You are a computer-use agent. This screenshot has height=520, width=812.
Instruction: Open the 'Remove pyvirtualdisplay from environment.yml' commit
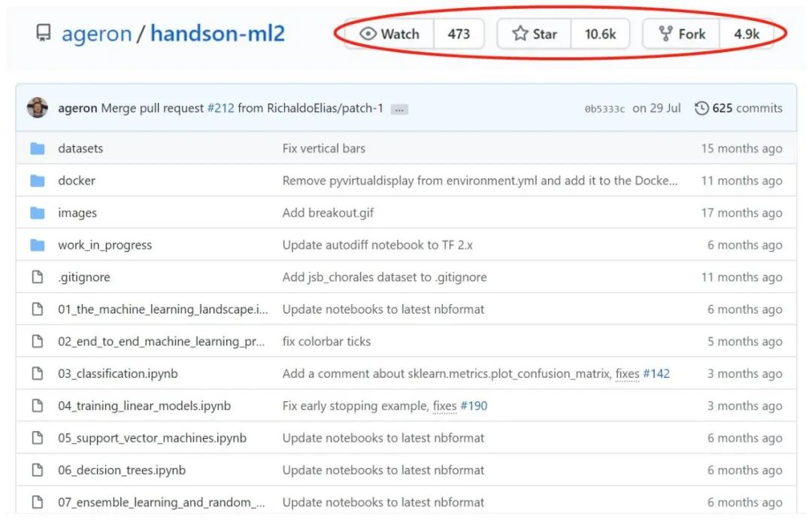pyautogui.click(x=480, y=181)
